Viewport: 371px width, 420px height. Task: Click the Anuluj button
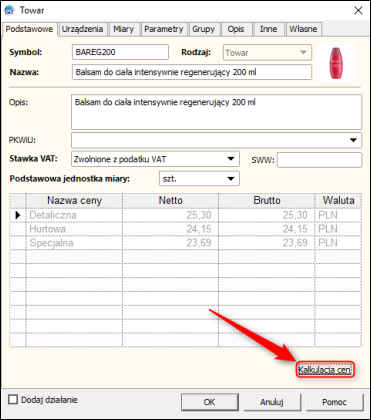click(x=272, y=402)
